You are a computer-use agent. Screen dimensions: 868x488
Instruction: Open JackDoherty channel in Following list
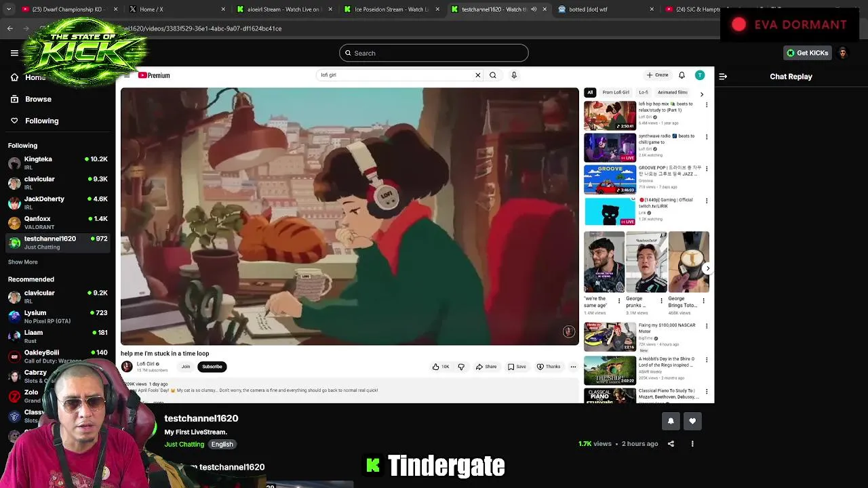pyautogui.click(x=58, y=203)
